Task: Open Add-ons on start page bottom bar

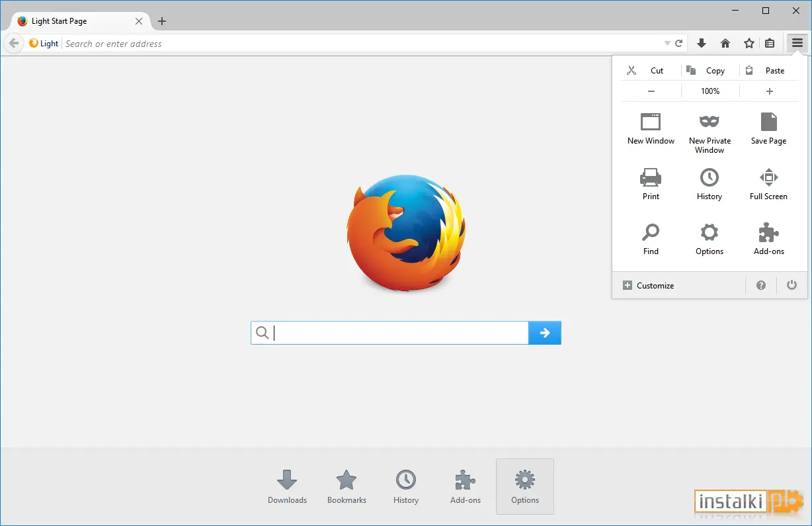Action: tap(466, 487)
